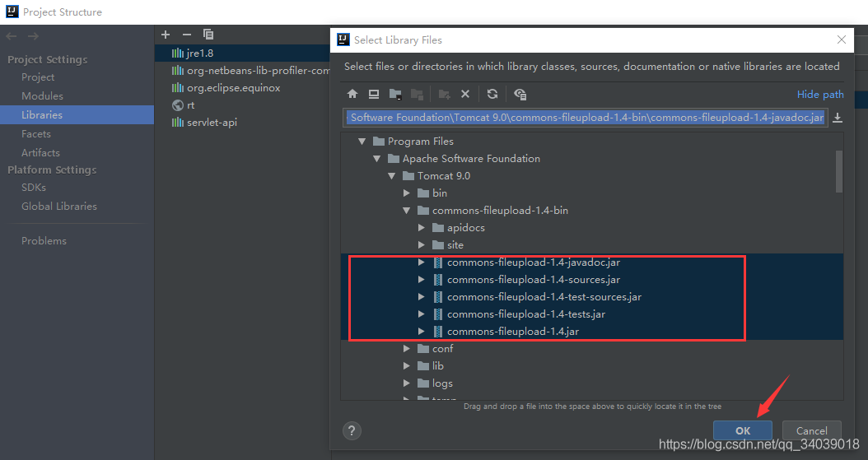
Task: Click the Remove (−) library icon
Action: click(187, 35)
